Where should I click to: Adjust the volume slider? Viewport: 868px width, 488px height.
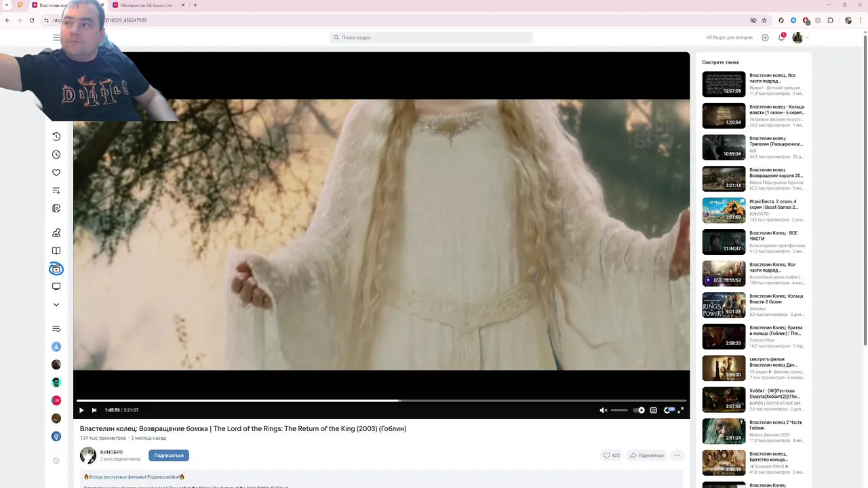tap(619, 410)
